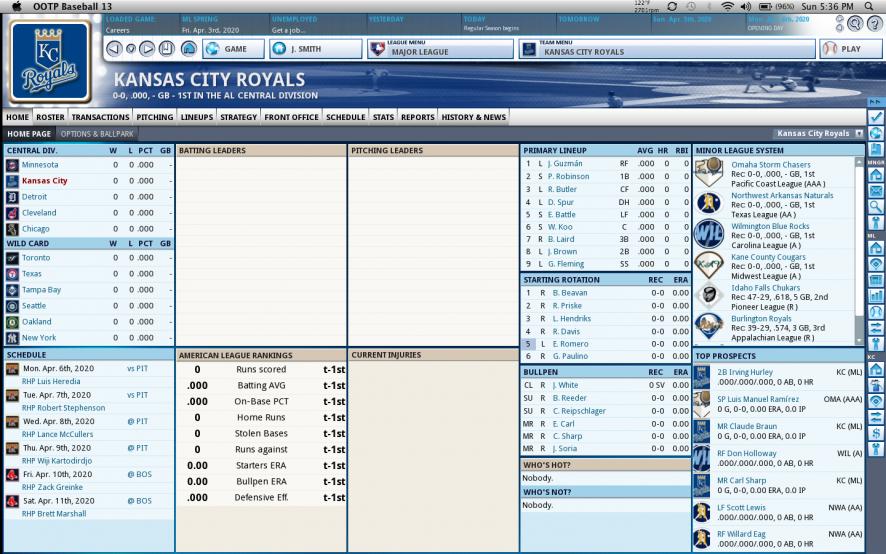886x554 pixels.
Task: Open the Detroit team link
Action: click(x=34, y=197)
